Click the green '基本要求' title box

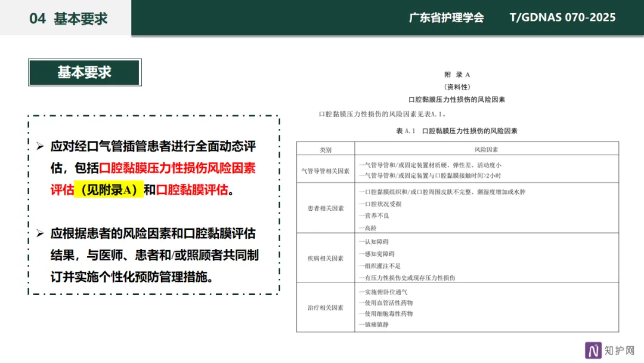[85, 72]
